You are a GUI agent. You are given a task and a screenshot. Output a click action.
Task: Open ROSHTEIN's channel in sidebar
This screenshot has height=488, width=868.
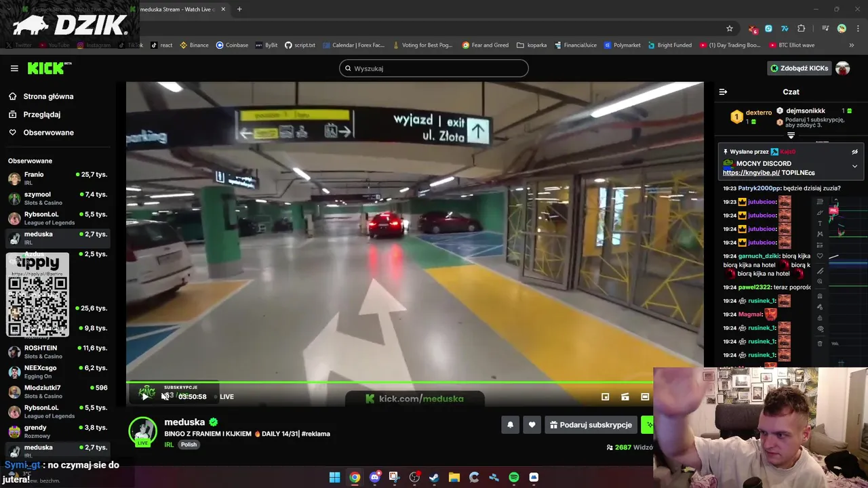[x=58, y=352]
